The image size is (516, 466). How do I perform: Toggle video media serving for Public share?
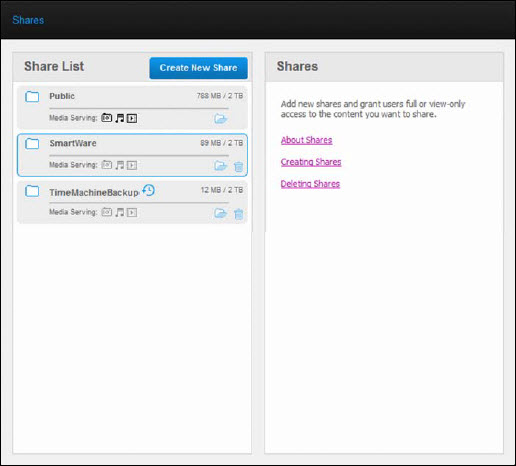[132, 118]
